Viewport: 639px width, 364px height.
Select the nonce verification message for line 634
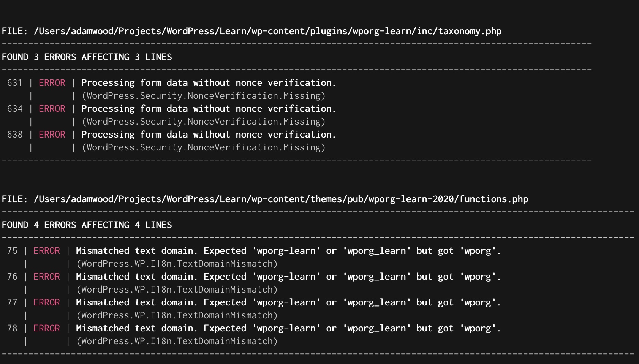pos(209,109)
